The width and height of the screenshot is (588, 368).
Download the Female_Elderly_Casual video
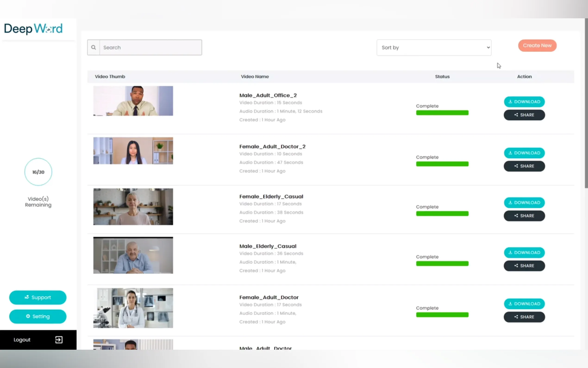tap(524, 203)
